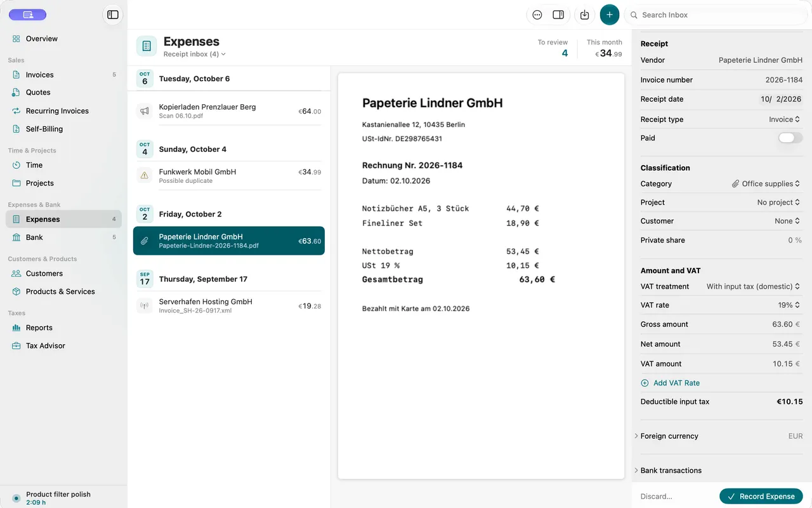Open the Customer dropdown showing None
Image resolution: width=812 pixels, height=508 pixels.
click(788, 221)
